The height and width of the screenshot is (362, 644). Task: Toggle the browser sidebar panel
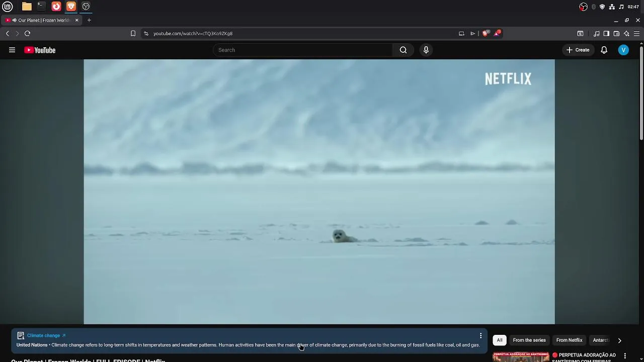point(606,34)
